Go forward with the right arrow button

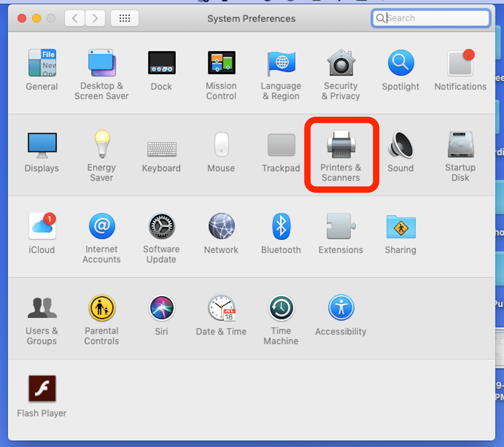[95, 18]
